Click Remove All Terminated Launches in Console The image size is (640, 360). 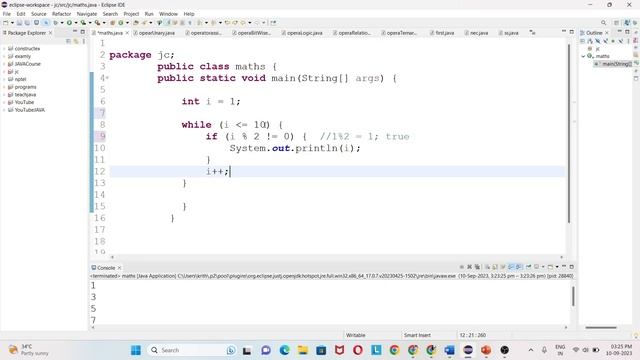[x=477, y=267]
